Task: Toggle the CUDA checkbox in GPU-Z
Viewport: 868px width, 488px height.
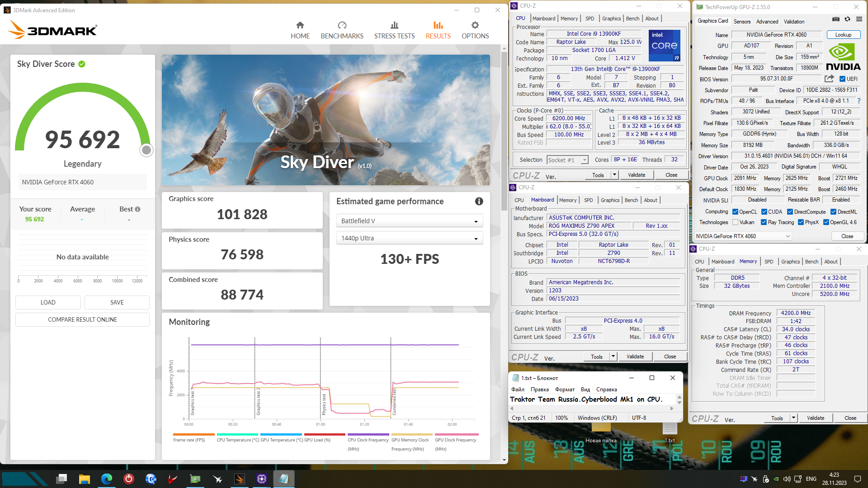Action: tap(764, 212)
